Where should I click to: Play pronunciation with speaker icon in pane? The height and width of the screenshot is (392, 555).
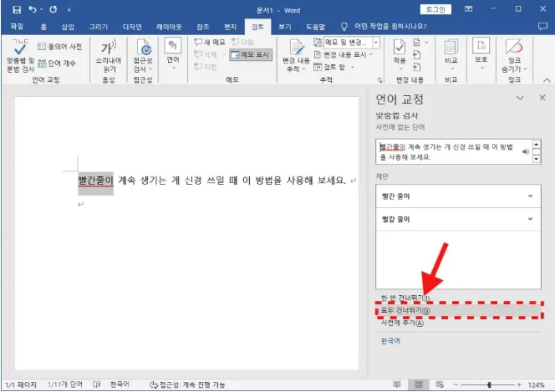tap(526, 151)
